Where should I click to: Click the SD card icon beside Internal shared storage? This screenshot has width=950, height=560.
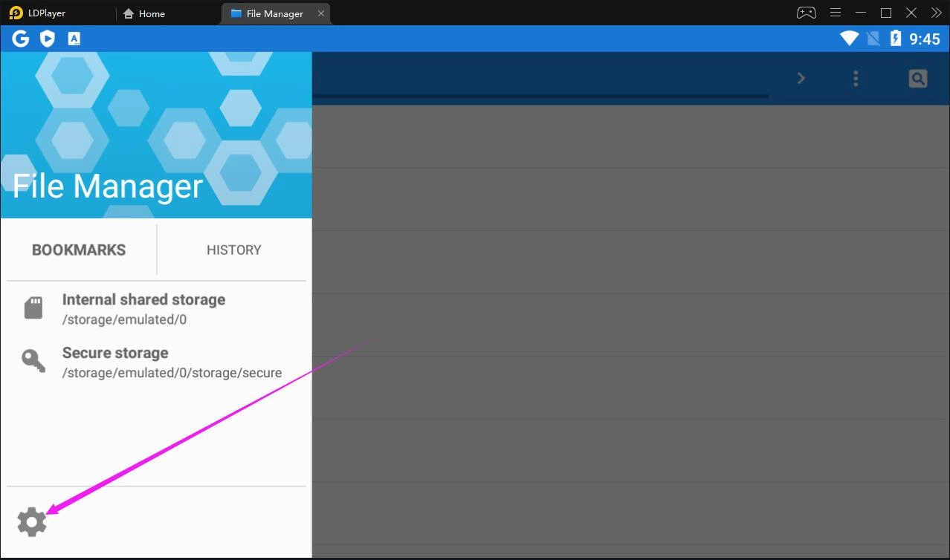33,307
